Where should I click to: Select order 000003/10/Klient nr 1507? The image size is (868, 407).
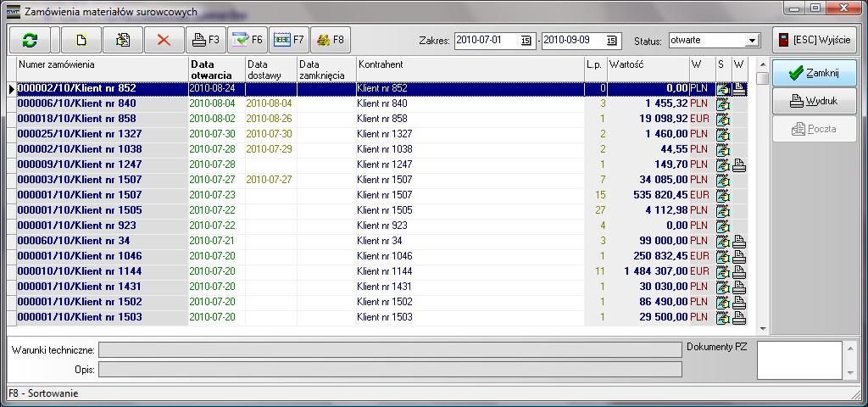point(103,180)
